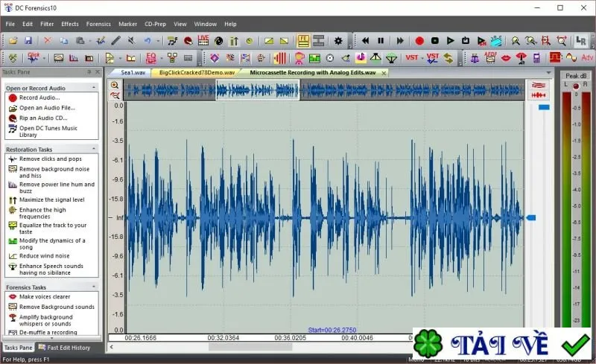This screenshot has width=596, height=364.
Task: Click the mobile phone filter icon
Action: click(536, 58)
